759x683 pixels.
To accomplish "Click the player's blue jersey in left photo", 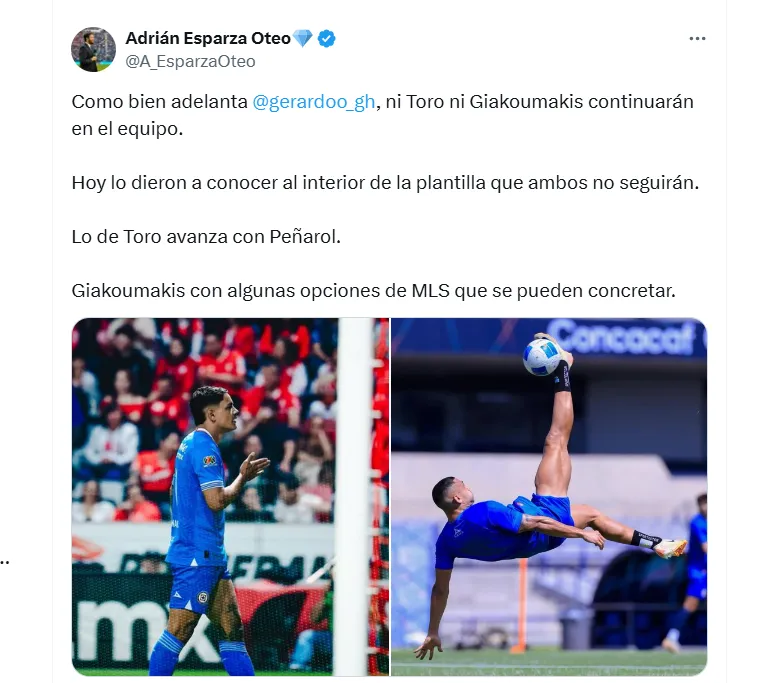I will [x=197, y=499].
